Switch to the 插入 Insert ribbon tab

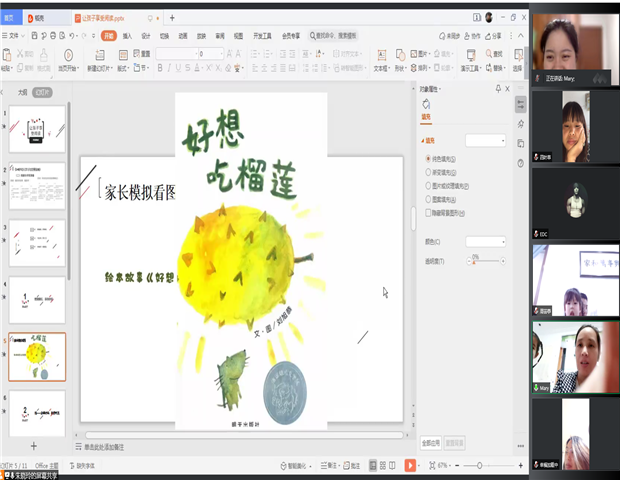click(x=127, y=35)
